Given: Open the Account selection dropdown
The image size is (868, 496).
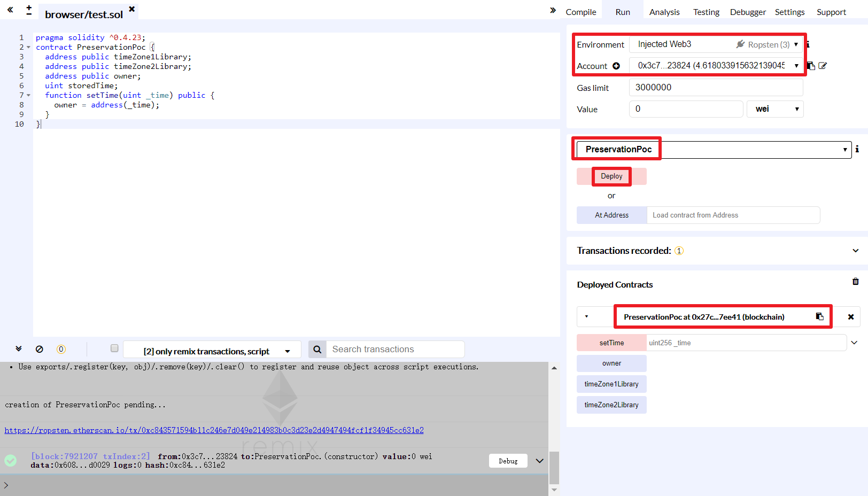Looking at the screenshot, I should (716, 66).
